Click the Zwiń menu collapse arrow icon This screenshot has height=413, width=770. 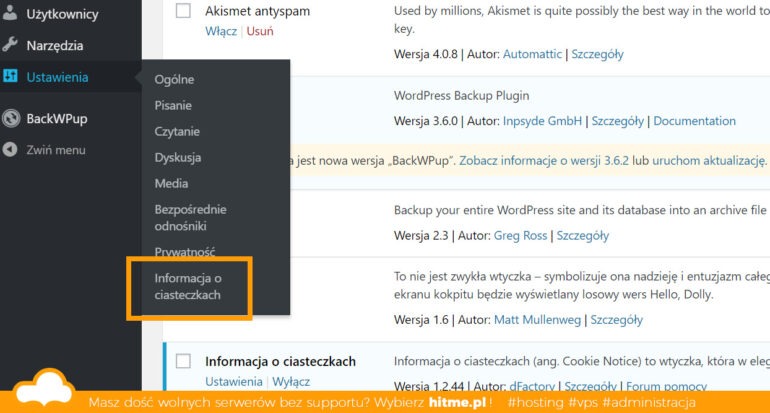pyautogui.click(x=10, y=150)
